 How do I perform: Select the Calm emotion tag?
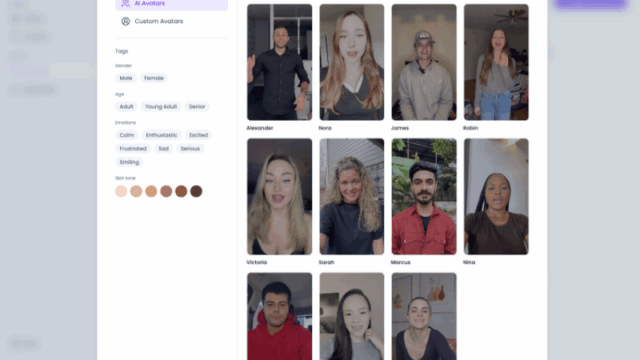click(x=127, y=135)
